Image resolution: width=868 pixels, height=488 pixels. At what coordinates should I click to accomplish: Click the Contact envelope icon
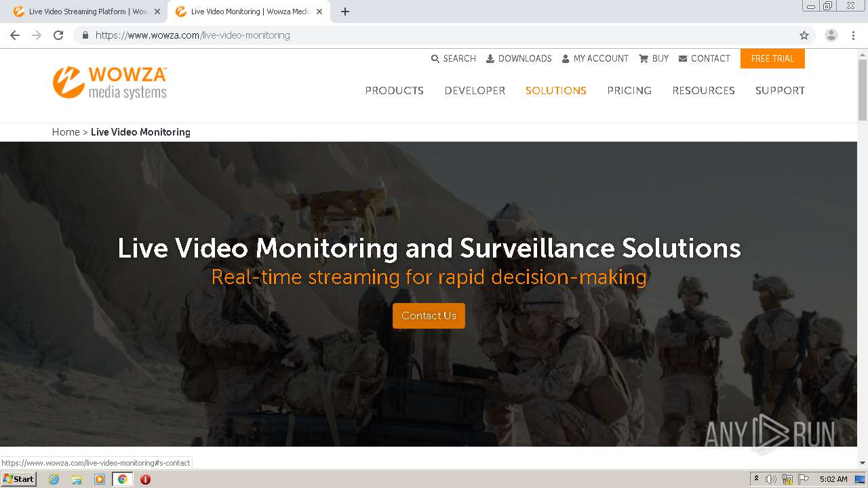pos(683,59)
